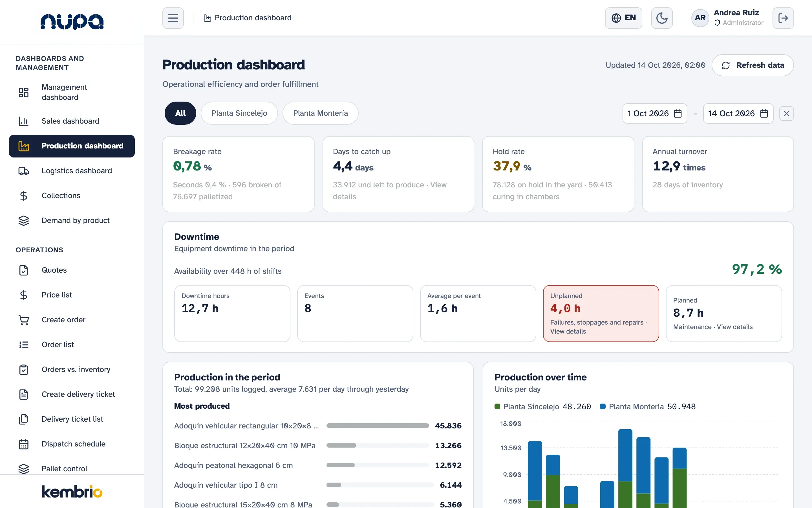Screen dimensions: 812x508
Task: Click the Collections dollar icon
Action: pos(23,196)
